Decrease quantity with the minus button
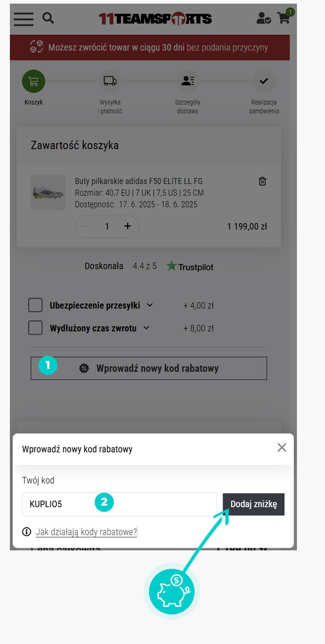The width and height of the screenshot is (325, 644). point(87,226)
